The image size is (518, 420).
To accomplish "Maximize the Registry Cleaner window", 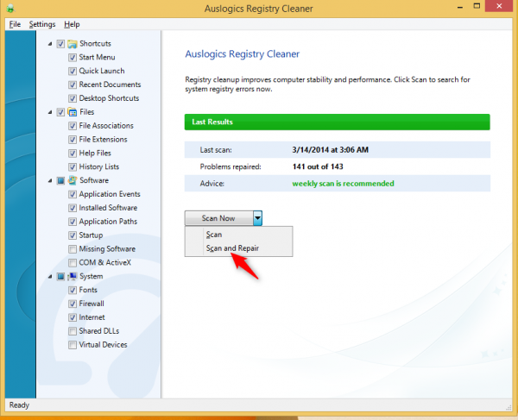I will pyautogui.click(x=477, y=6).
